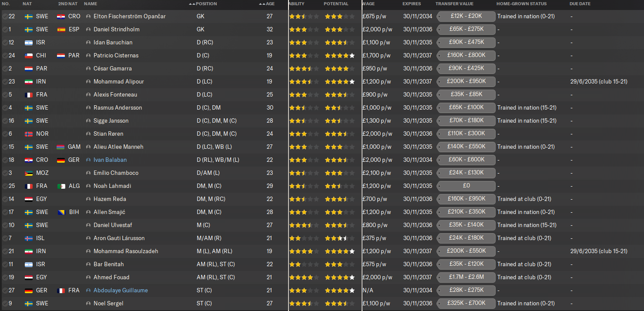Click the info icon next to Noel Sergel
This screenshot has height=311, width=644.
pos(89,304)
